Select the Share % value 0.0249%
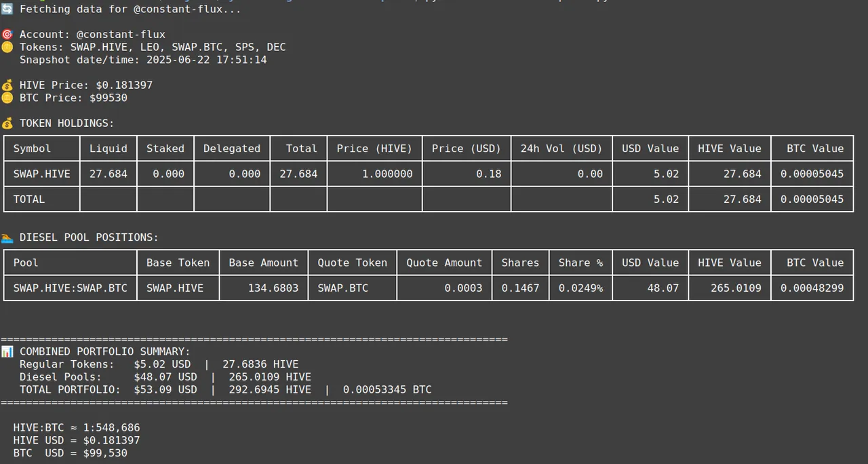868x464 pixels. 580,288
